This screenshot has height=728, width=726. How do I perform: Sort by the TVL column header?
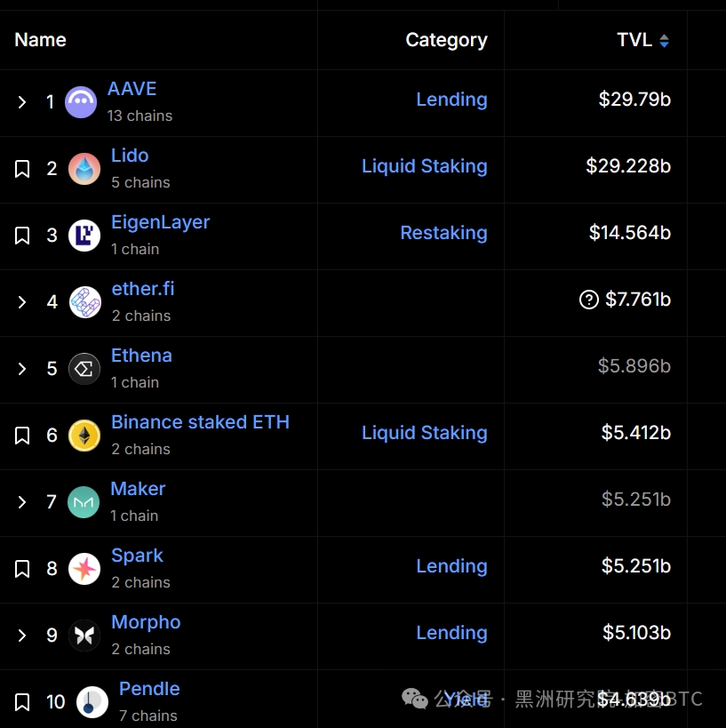tap(634, 40)
